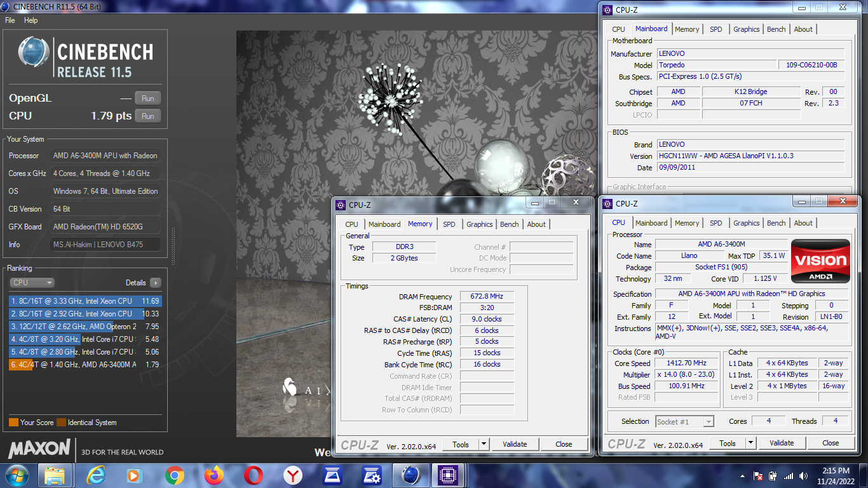Select ranking row 4C/8T @ 2.80 GHz Core i7
This screenshot has height=488, width=868.
85,352
